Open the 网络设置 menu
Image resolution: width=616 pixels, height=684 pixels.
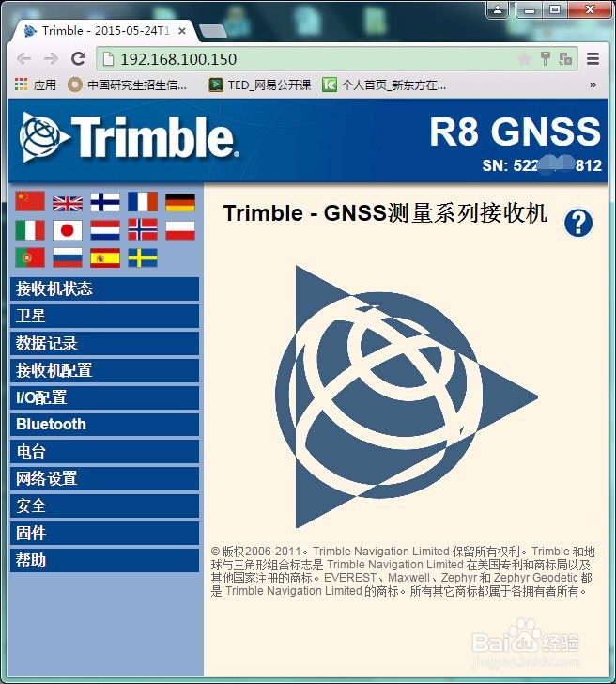click(104, 479)
